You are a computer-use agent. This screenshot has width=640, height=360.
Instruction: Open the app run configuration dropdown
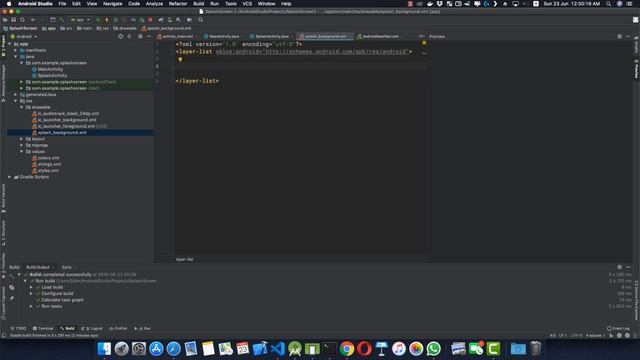point(80,20)
